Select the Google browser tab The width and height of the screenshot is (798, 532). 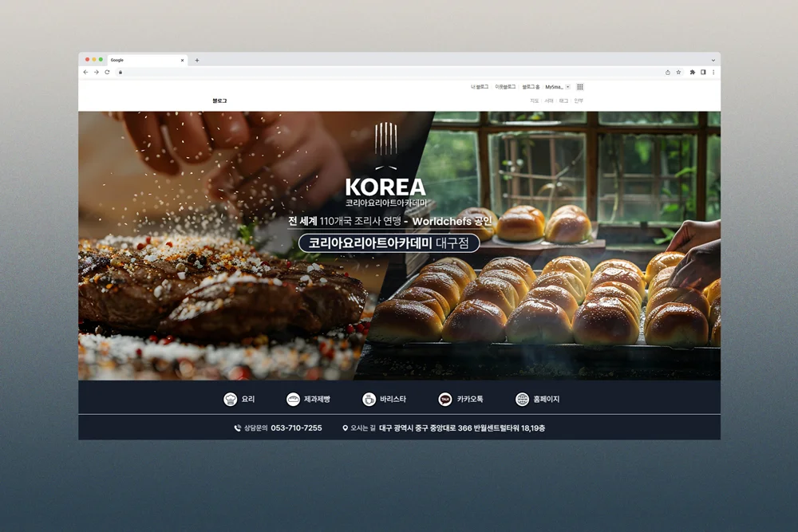click(x=147, y=60)
